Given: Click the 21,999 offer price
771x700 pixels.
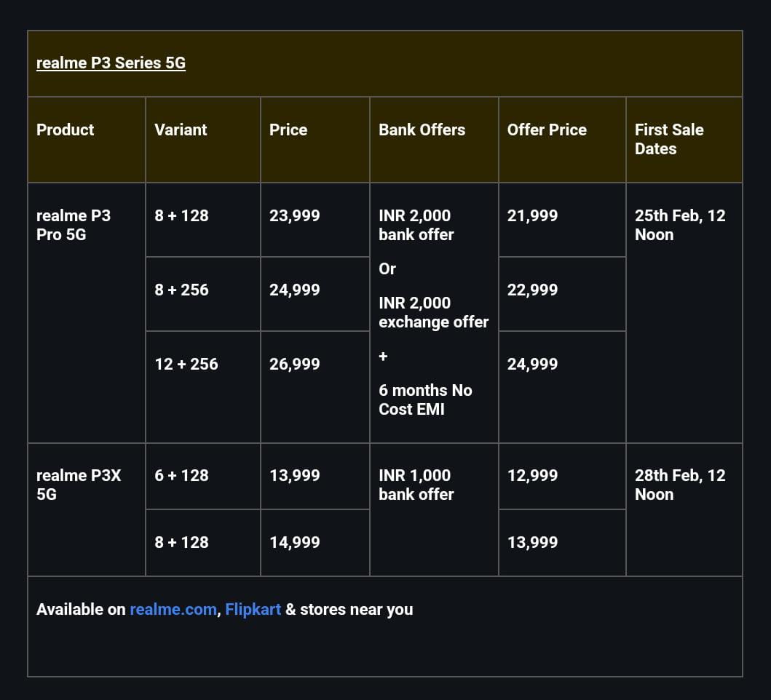Looking at the screenshot, I should (532, 215).
